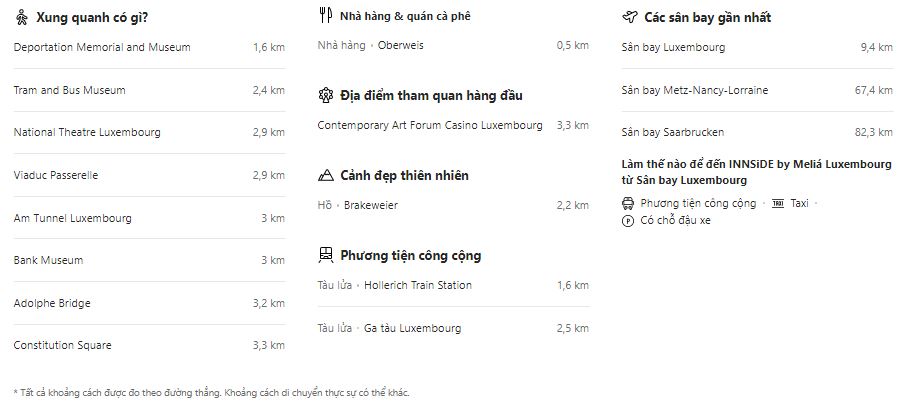Click the top attractions flower icon
The height and width of the screenshot is (416, 921).
coord(325,96)
